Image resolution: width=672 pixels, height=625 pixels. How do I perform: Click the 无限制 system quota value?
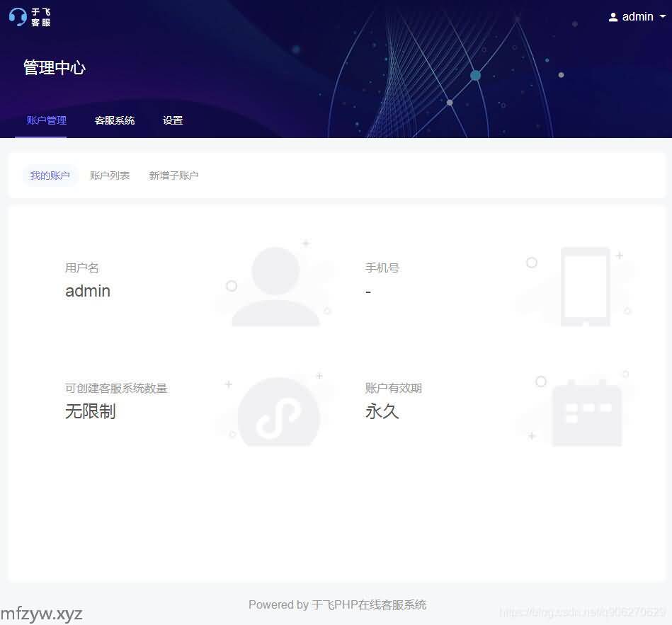91,411
